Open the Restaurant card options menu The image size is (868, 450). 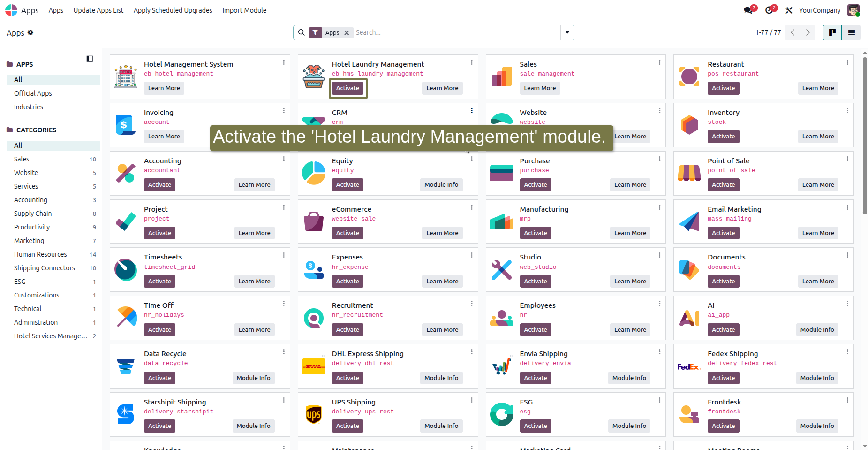coord(847,62)
